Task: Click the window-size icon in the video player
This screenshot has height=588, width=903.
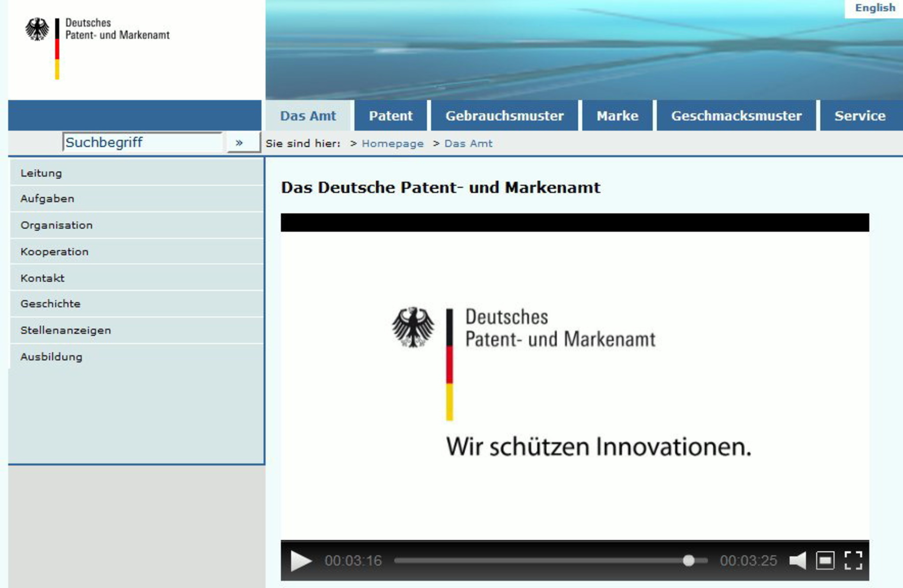Action: tap(825, 561)
